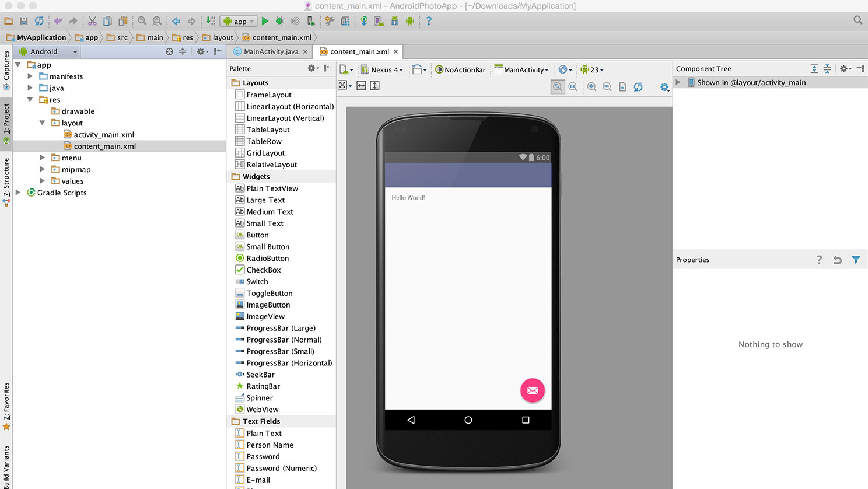Screen dimensions: 868x489
Task: Expand the manifests folder in project tree
Action: [x=30, y=76]
